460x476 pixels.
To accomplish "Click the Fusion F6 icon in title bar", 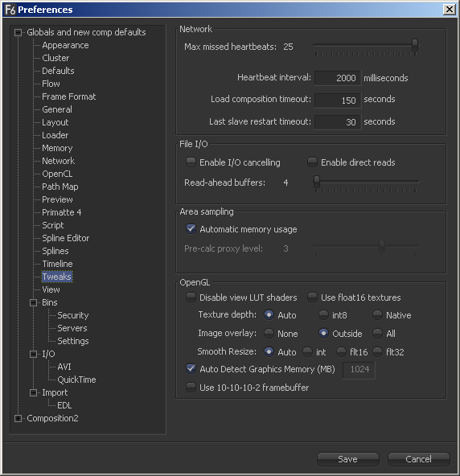I will pos(10,10).
